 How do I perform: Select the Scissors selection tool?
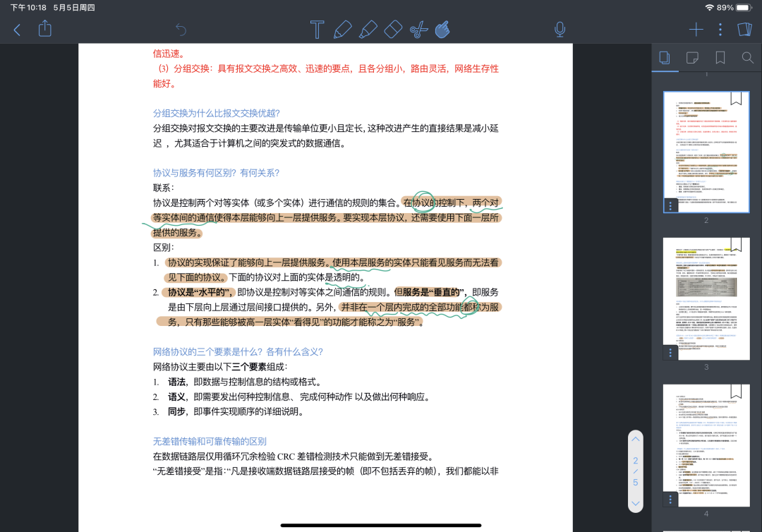coord(418,30)
